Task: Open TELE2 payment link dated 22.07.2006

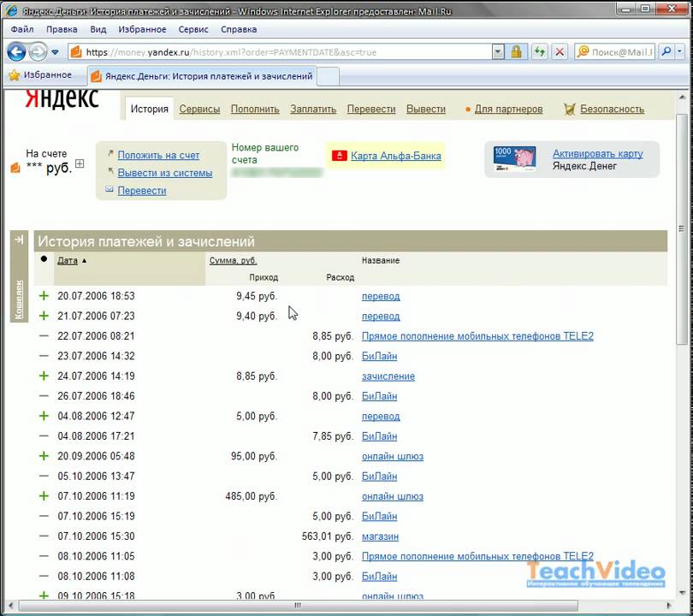Action: (x=477, y=336)
